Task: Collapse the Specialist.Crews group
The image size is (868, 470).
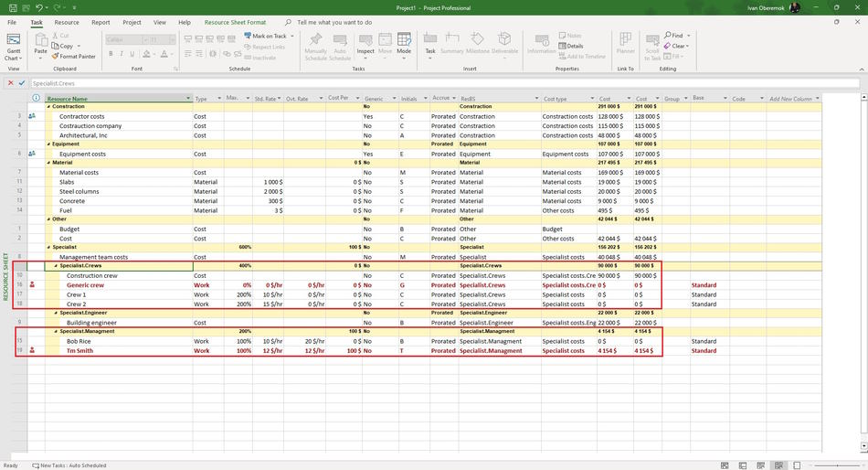Action: point(56,266)
